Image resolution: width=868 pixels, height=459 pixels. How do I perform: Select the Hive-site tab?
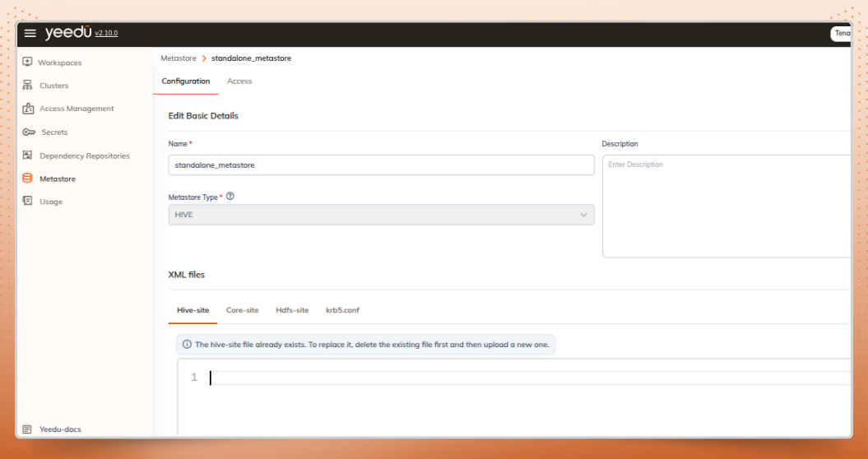193,310
